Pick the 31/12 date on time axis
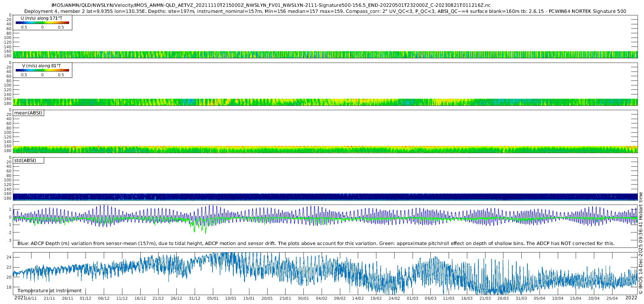Viewport: 644px width, 304px height. coord(195,299)
